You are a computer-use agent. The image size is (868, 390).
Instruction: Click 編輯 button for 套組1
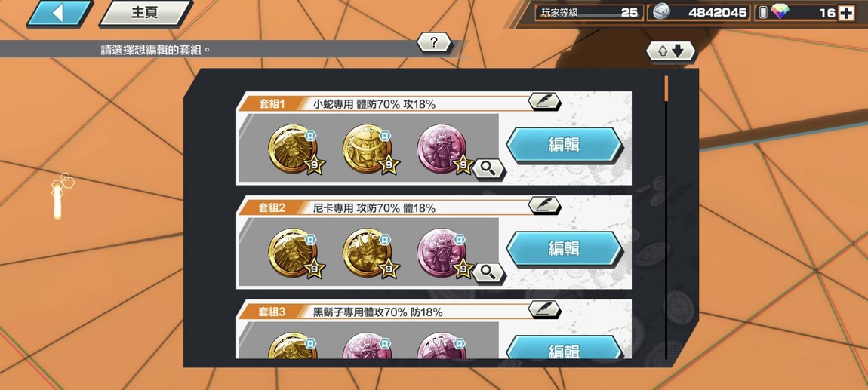pyautogui.click(x=564, y=146)
